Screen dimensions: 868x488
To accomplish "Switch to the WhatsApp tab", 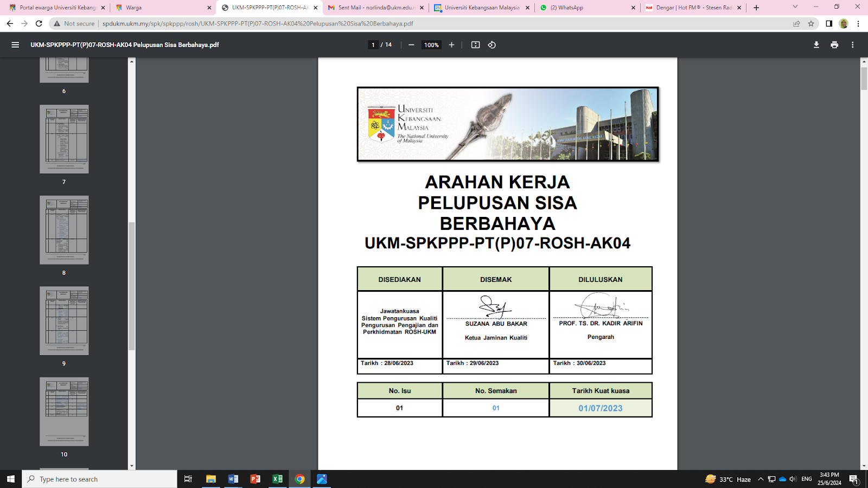I will tap(588, 8).
